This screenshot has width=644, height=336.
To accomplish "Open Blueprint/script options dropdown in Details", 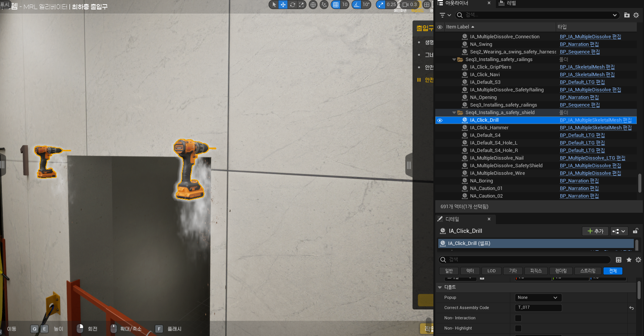I will coord(619,231).
